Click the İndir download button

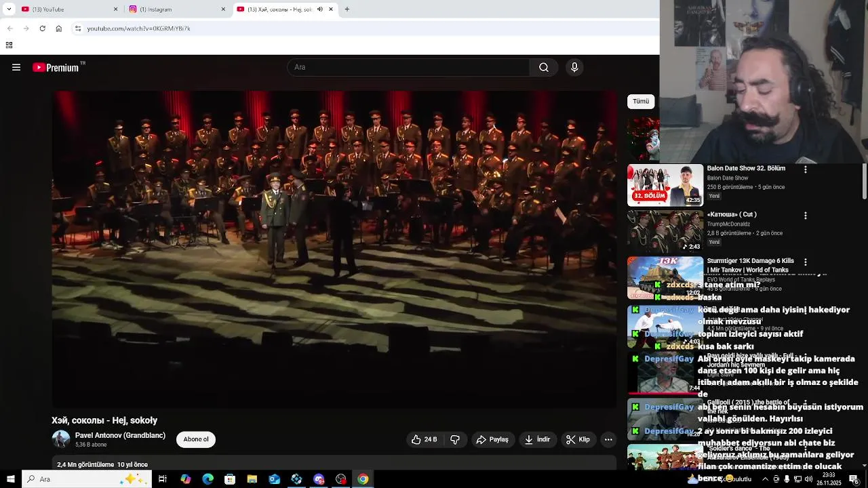(537, 439)
